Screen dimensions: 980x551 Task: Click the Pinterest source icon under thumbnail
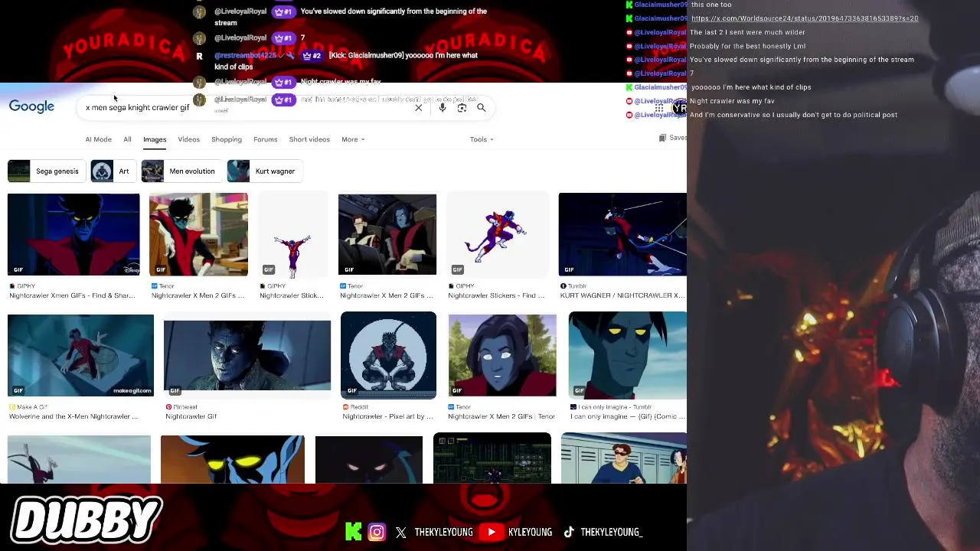[x=168, y=407]
